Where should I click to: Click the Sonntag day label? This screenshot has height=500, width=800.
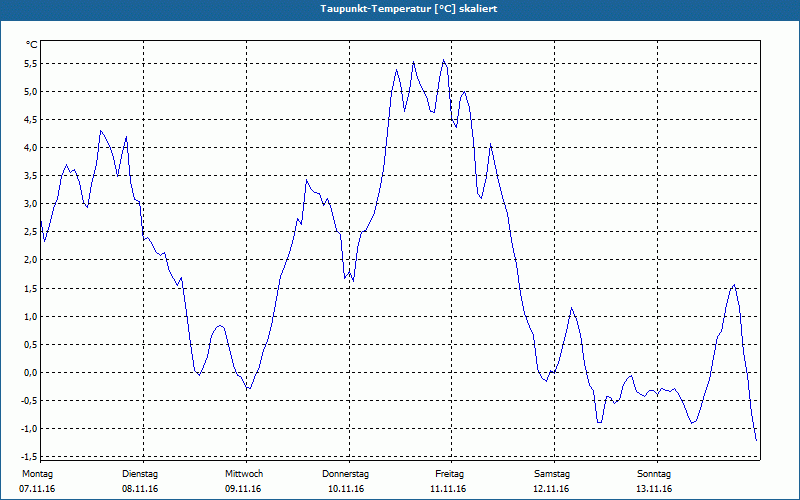click(x=654, y=474)
